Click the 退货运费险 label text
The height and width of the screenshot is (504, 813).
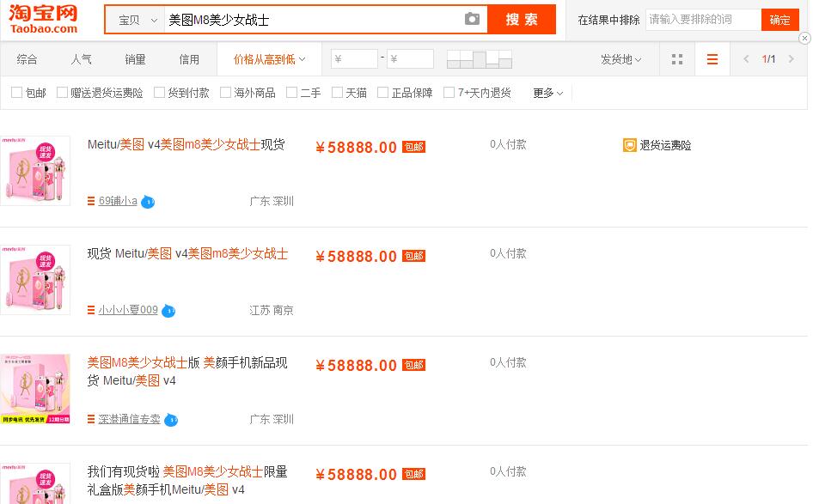pyautogui.click(x=666, y=145)
